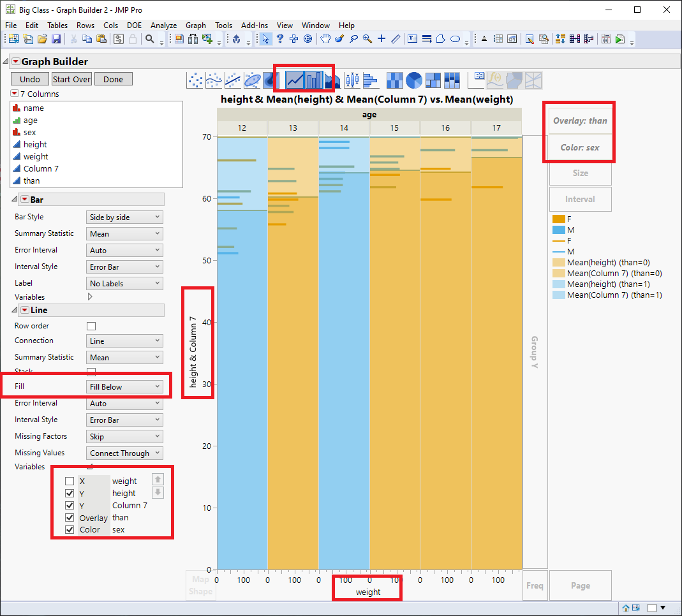Viewport: 682px width, 616px height.
Task: Click the Done button
Action: (113, 79)
